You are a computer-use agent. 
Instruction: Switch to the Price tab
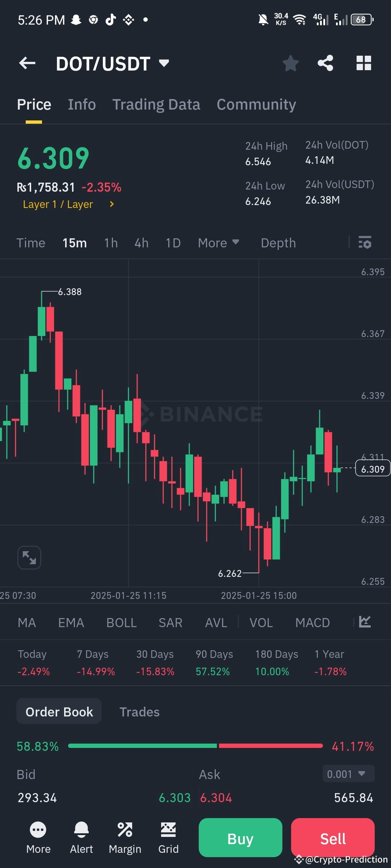tap(34, 105)
